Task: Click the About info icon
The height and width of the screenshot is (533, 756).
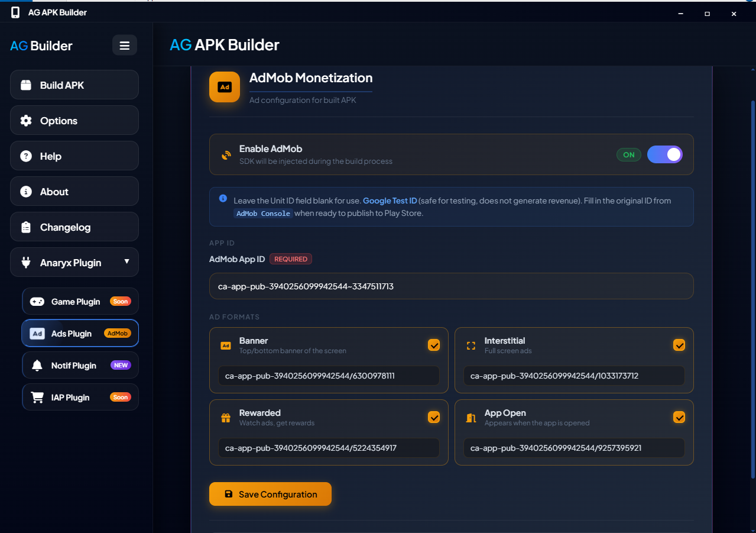Action: (x=26, y=192)
